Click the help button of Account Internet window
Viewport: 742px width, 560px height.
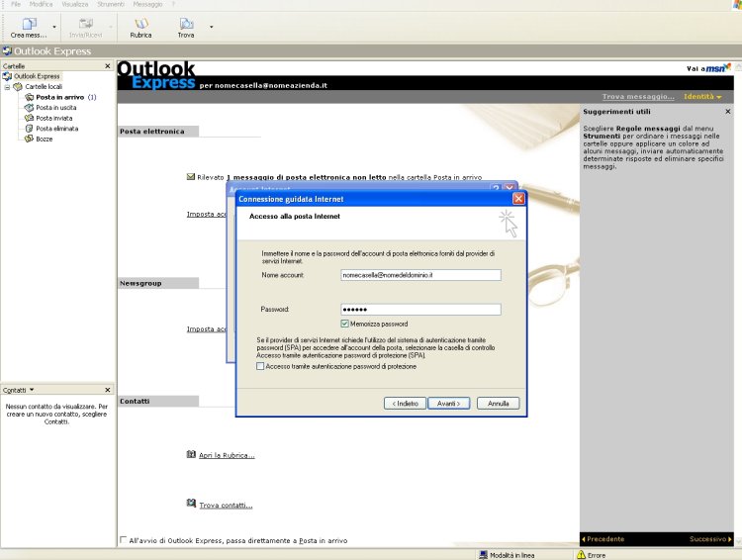(496, 188)
